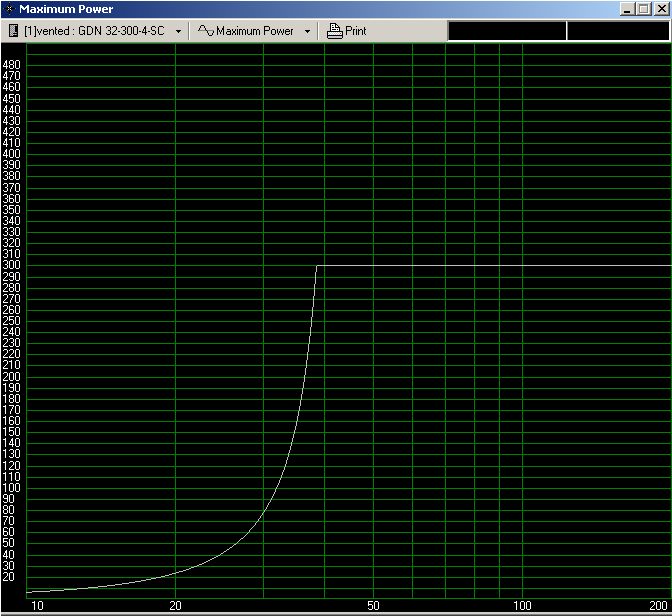Click the 300 label on vertical axis
Screen dimensions: 672x616
(12, 265)
